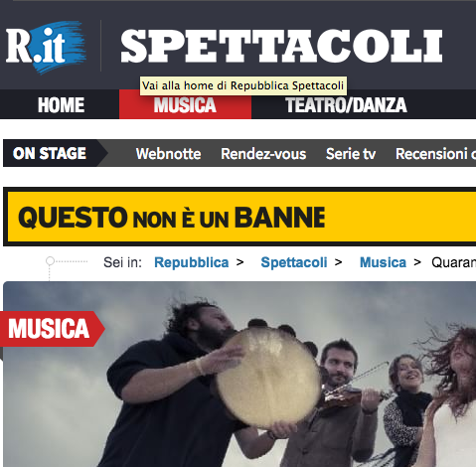Click the SPETTACOLI section title
This screenshot has height=467, width=476.
tap(281, 46)
